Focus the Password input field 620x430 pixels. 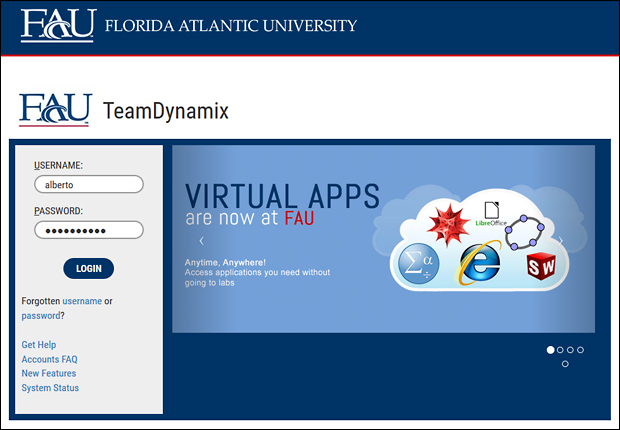[88, 230]
